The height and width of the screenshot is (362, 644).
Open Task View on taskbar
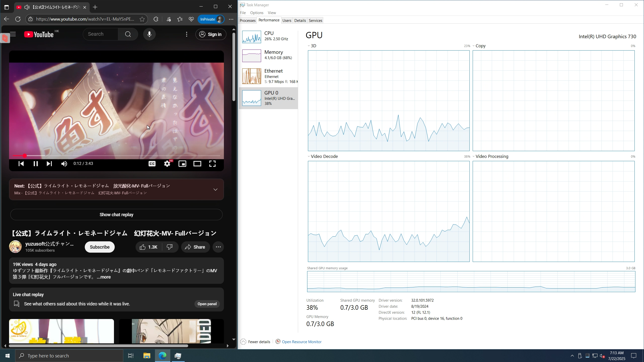(131, 356)
